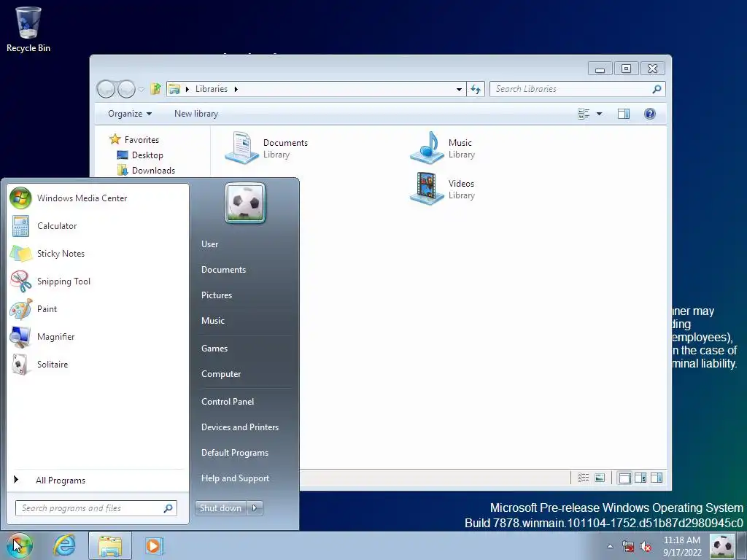The height and width of the screenshot is (560, 747).
Task: Click New library in Explorer toolbar
Action: [196, 114]
